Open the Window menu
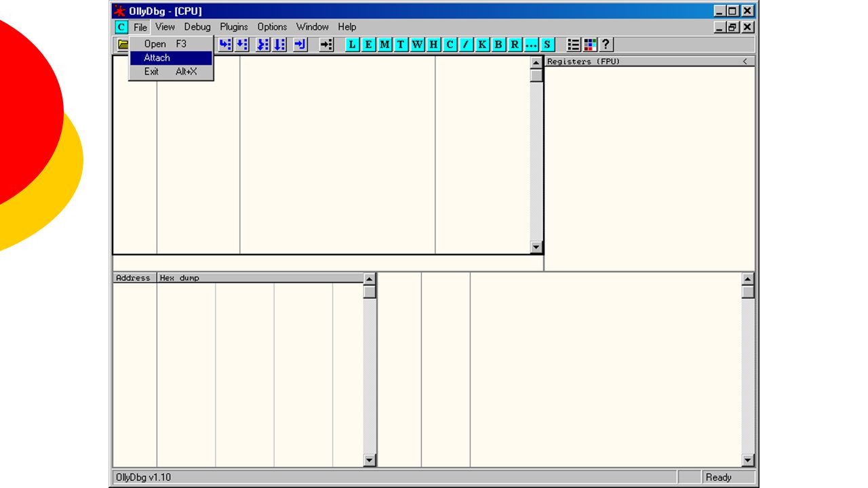This screenshot has height=488, width=868. [x=313, y=27]
